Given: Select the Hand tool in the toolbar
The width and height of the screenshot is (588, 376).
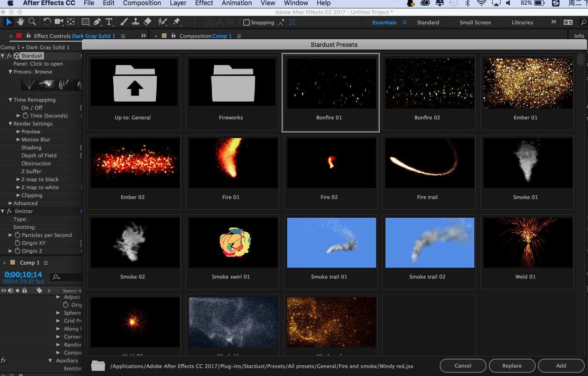Looking at the screenshot, I should (x=20, y=22).
